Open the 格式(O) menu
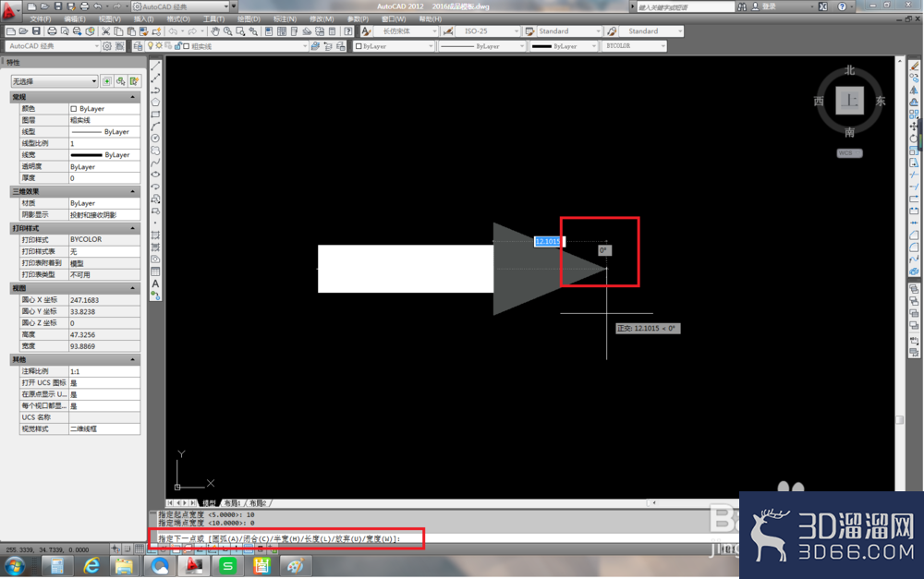The image size is (924, 579). pyautogui.click(x=178, y=19)
